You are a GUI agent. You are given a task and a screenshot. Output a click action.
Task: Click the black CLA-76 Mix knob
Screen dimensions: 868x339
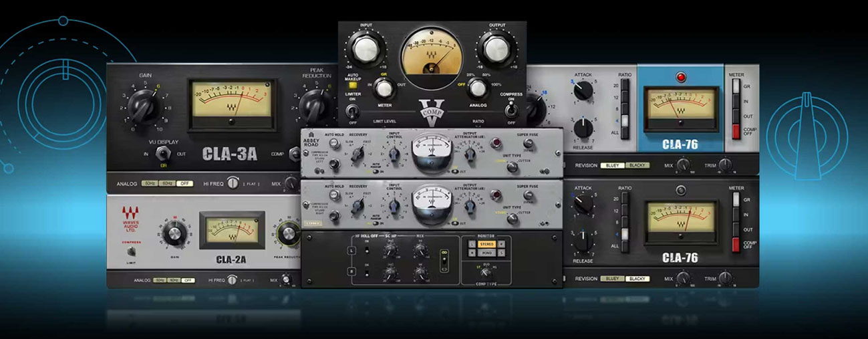[683, 277]
